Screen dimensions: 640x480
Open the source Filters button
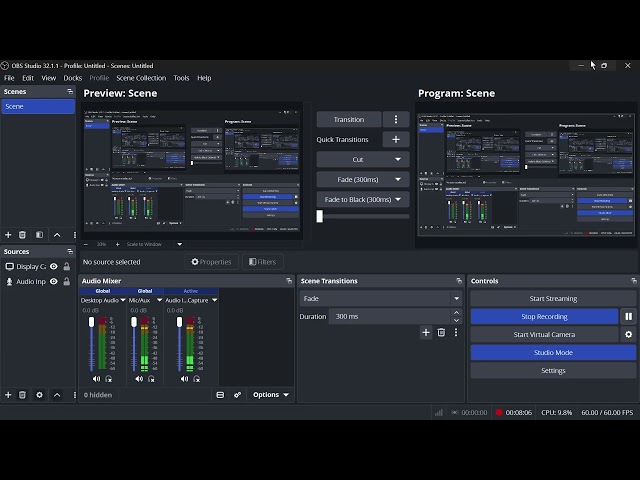tap(263, 262)
